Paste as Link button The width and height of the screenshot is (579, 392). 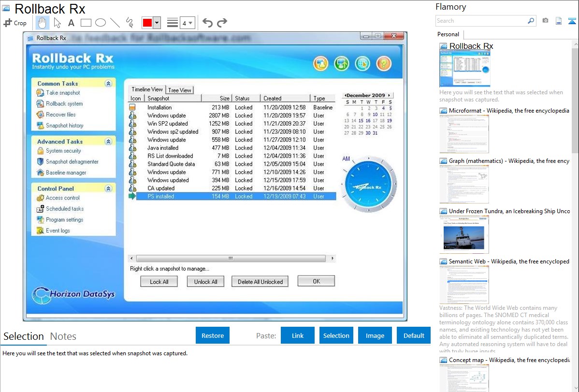(x=298, y=335)
